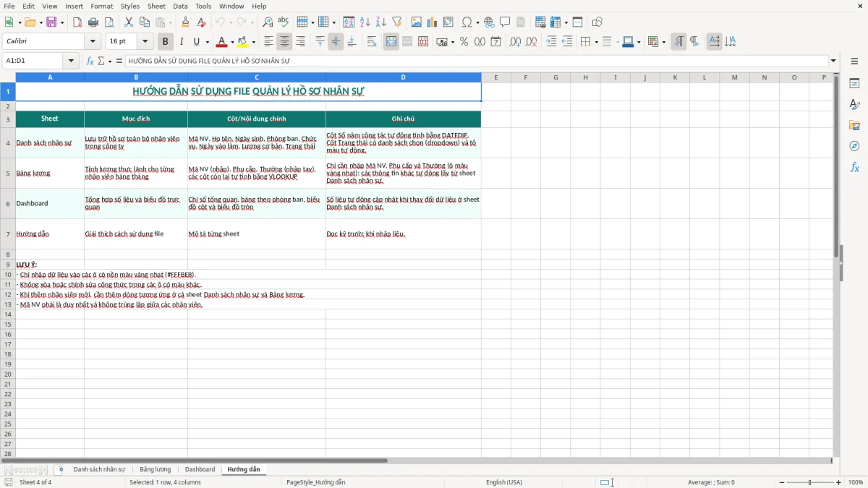Image resolution: width=868 pixels, height=488 pixels.
Task: Toggle Wrap Text button
Action: coord(372,42)
